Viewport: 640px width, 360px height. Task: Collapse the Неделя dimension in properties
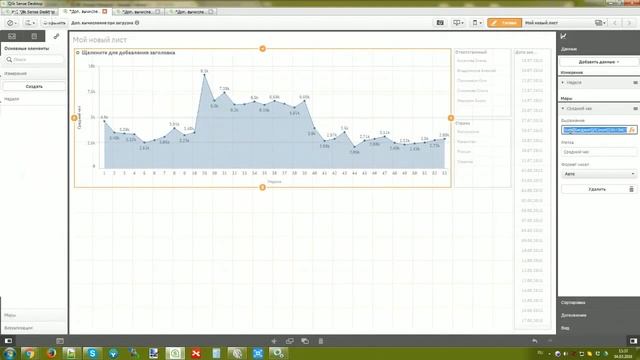point(563,83)
